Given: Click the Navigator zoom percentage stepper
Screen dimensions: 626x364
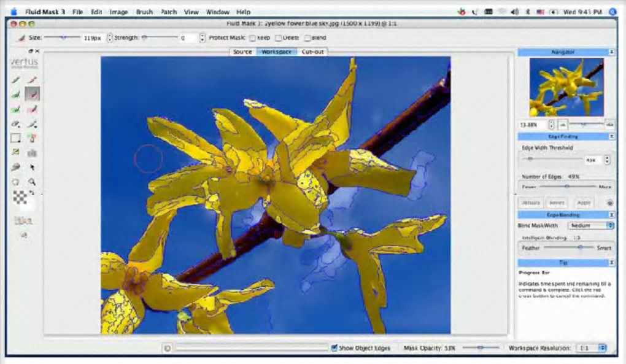Looking at the screenshot, I should point(551,125).
